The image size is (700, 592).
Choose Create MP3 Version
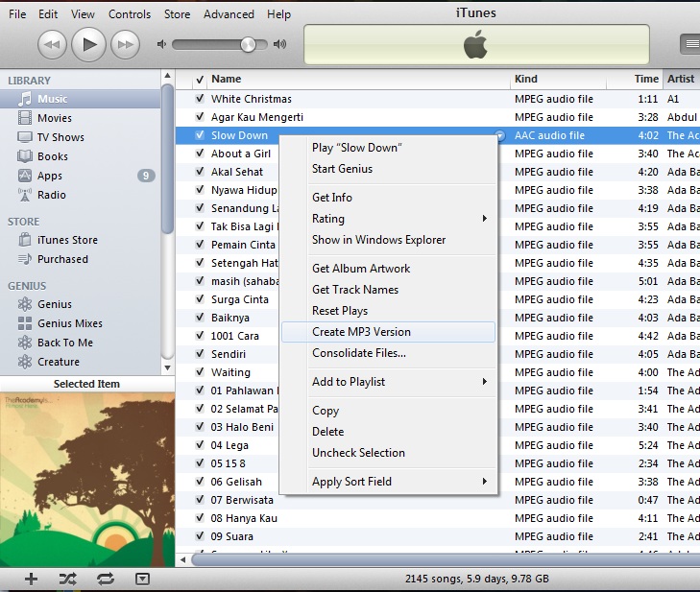(388, 332)
